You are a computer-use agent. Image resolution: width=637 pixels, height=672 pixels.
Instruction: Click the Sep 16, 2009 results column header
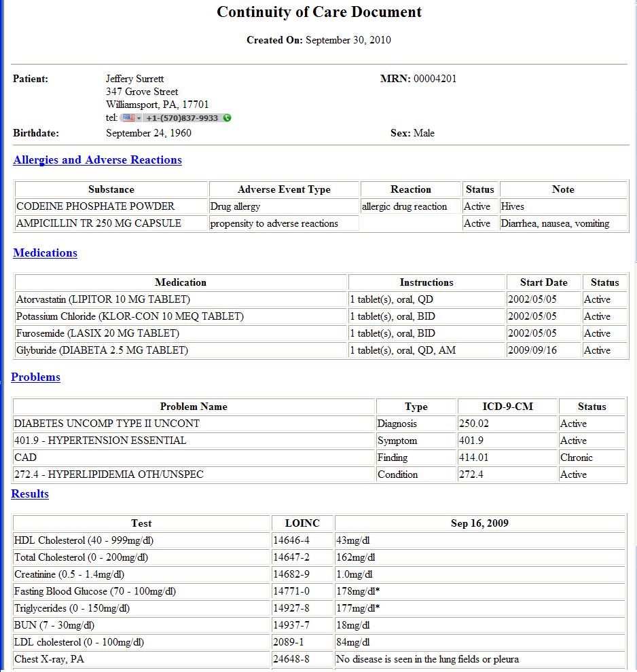[x=479, y=523]
